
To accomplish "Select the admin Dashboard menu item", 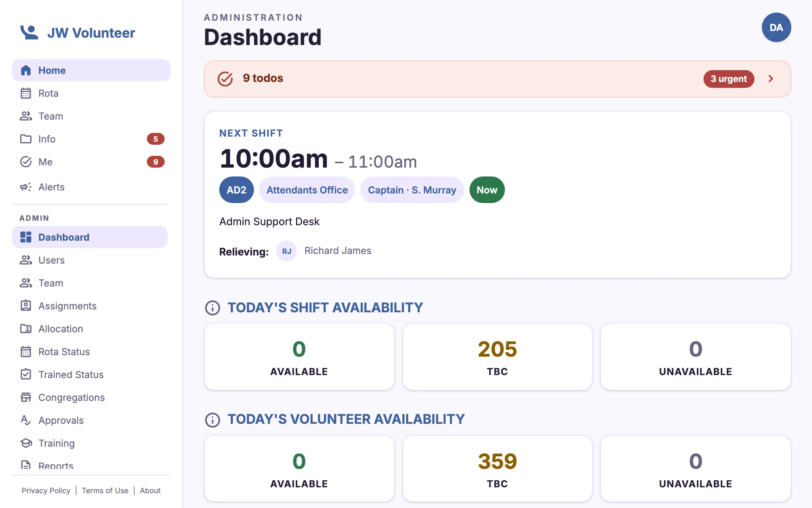I will pos(90,237).
